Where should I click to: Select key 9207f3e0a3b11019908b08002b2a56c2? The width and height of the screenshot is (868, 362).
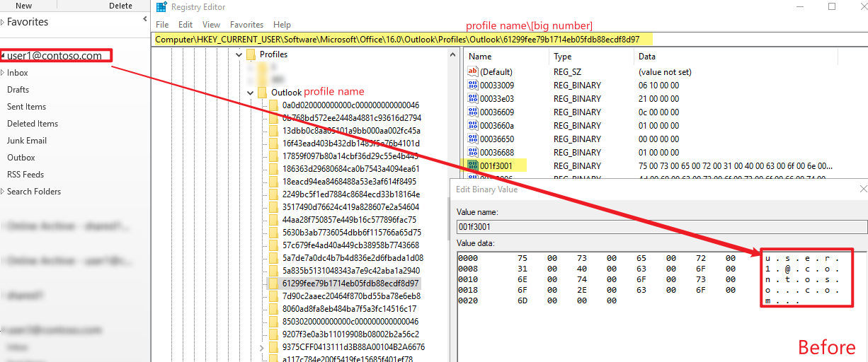pyautogui.click(x=350, y=334)
